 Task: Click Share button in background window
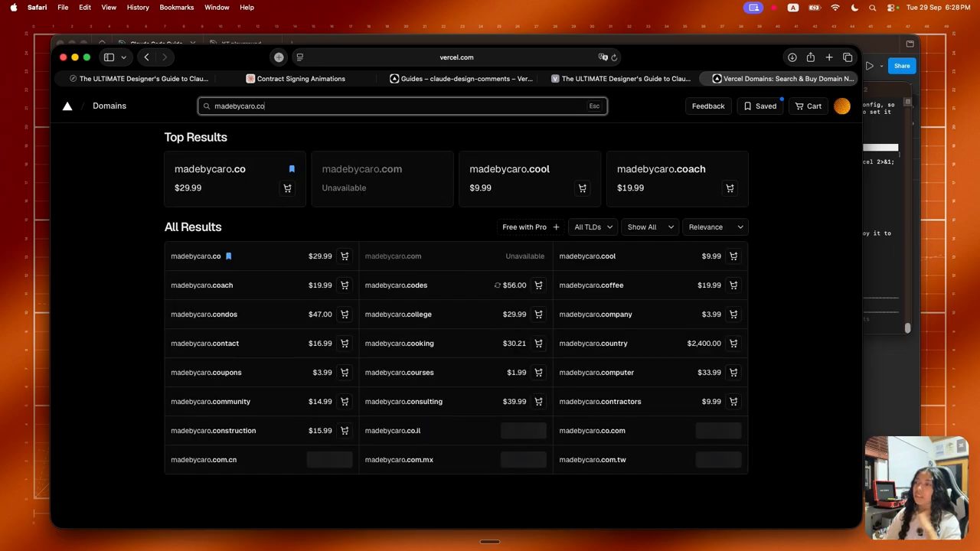[902, 66]
